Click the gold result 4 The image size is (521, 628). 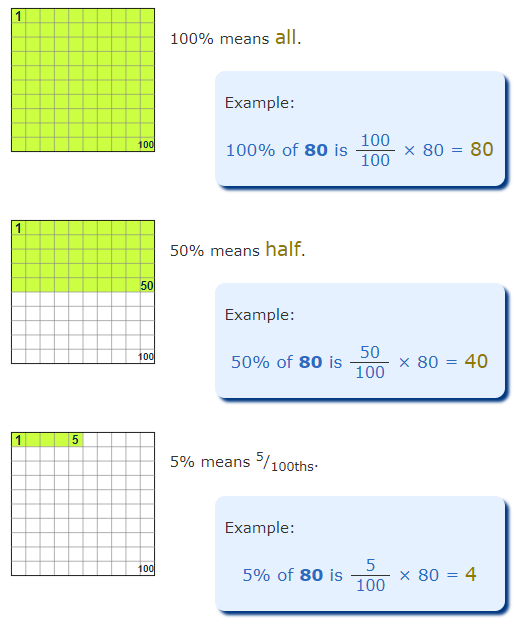pos(471,574)
